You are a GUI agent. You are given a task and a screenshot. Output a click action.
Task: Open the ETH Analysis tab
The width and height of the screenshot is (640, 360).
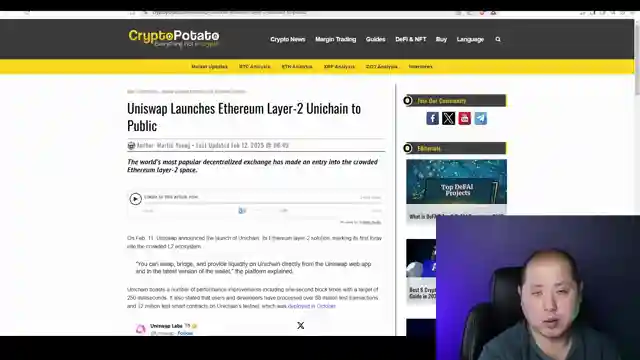pyautogui.click(x=297, y=67)
